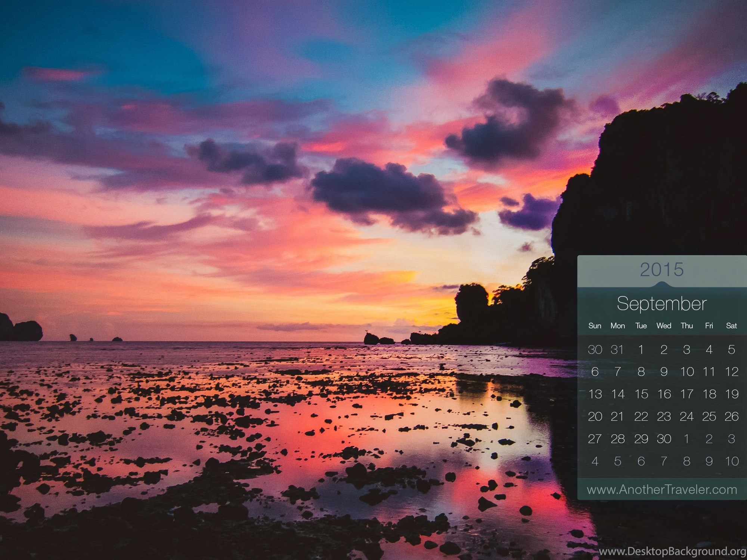Select Thursday September 17

(686, 394)
